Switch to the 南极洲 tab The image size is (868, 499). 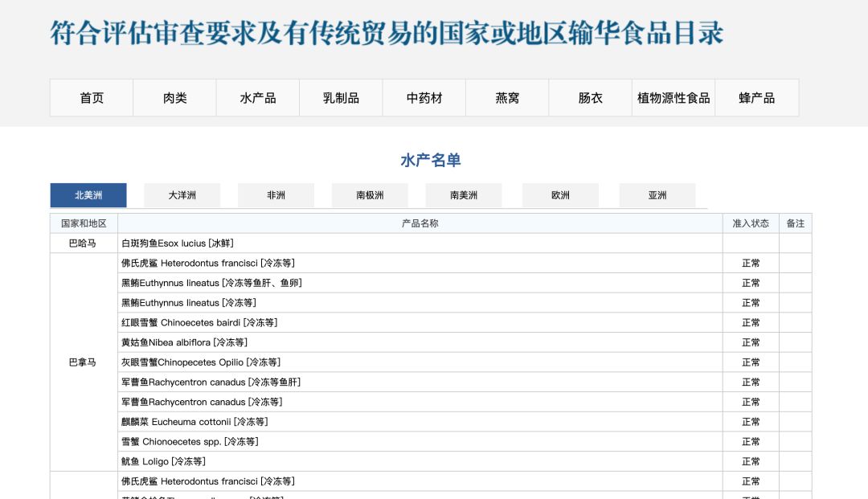(x=370, y=195)
